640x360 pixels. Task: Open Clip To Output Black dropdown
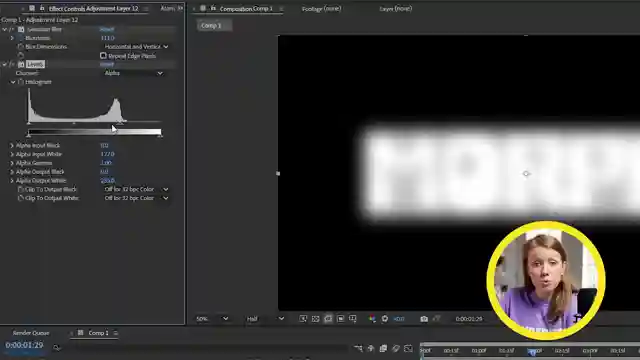coord(136,189)
